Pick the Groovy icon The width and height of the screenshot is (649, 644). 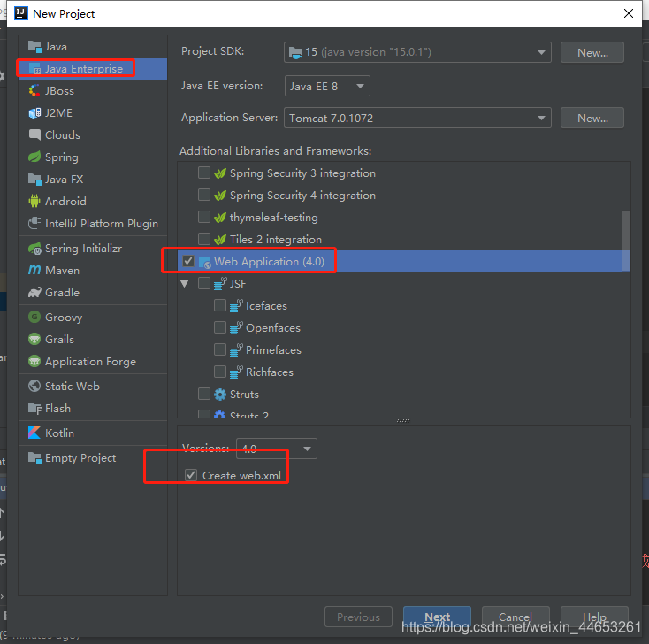coord(34,318)
